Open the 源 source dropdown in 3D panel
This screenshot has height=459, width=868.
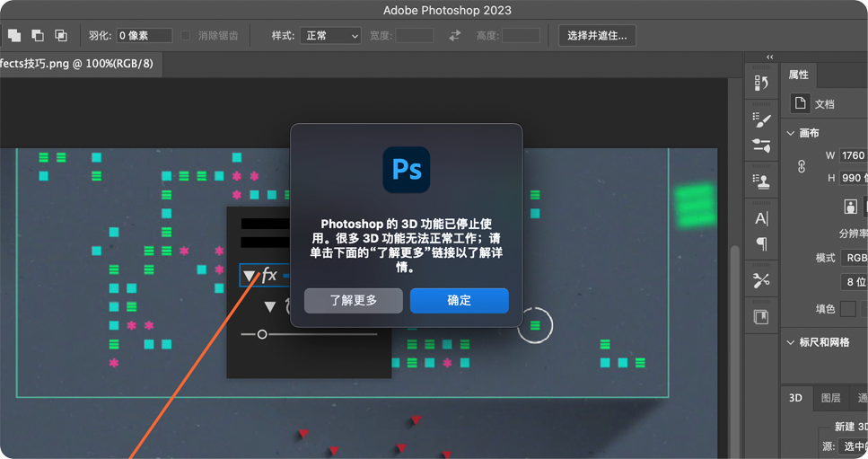pos(853,446)
